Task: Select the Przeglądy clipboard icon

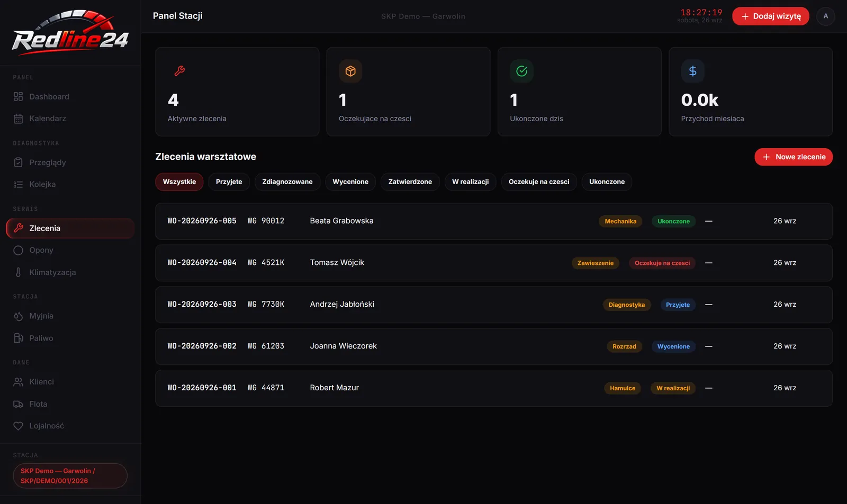Action: click(x=18, y=162)
